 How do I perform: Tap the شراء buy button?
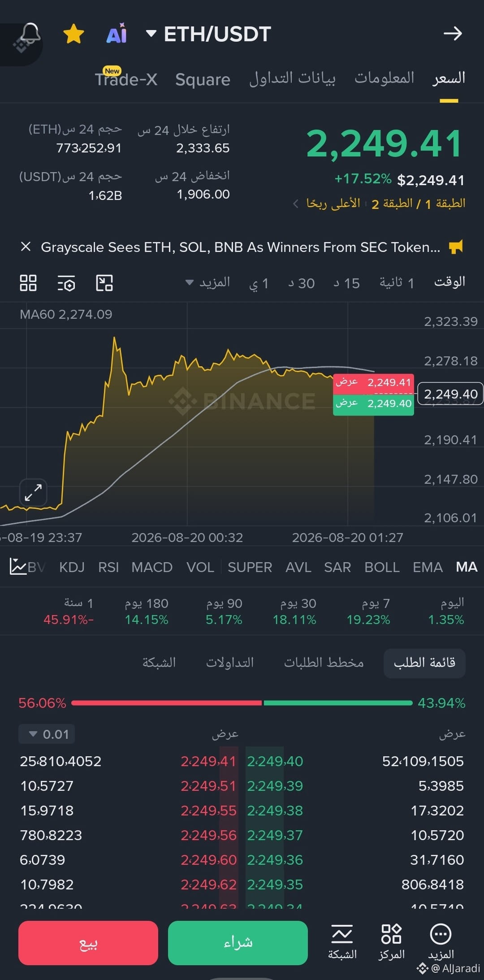click(x=238, y=942)
